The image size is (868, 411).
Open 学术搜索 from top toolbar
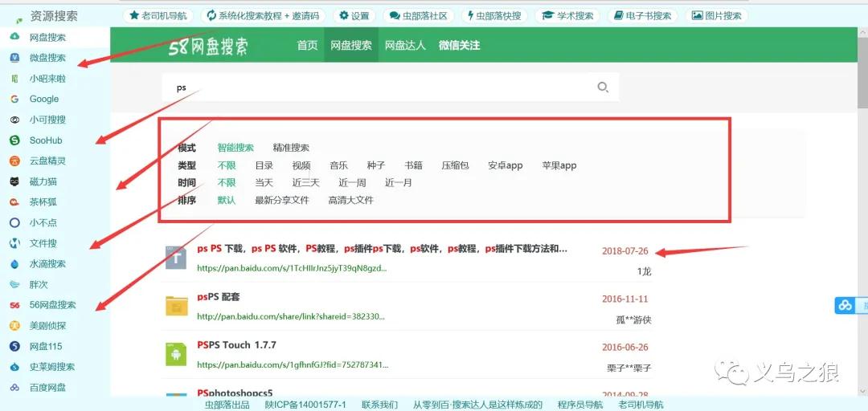click(568, 15)
